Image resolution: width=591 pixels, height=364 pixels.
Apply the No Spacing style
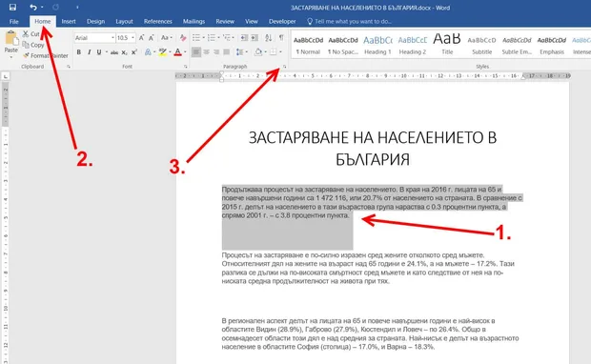[x=343, y=45]
